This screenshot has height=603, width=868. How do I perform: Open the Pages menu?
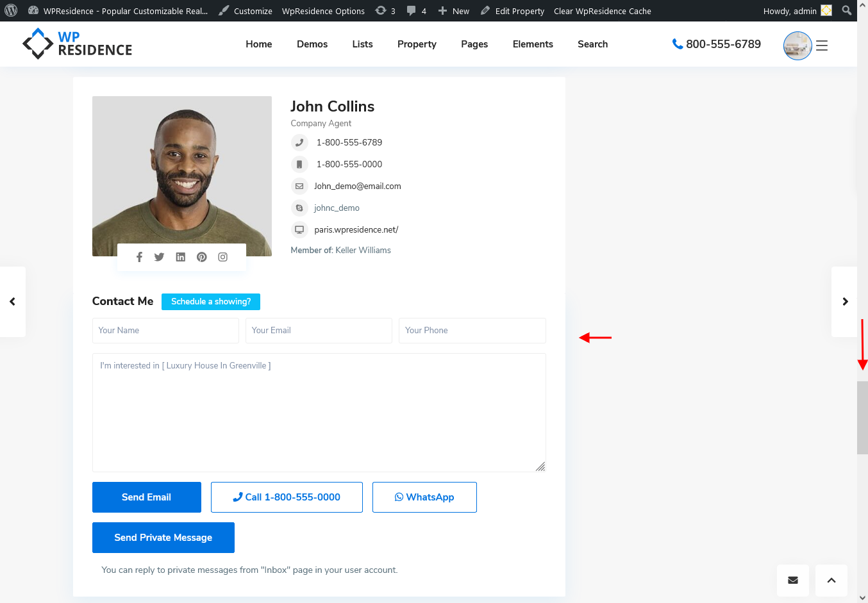[474, 44]
